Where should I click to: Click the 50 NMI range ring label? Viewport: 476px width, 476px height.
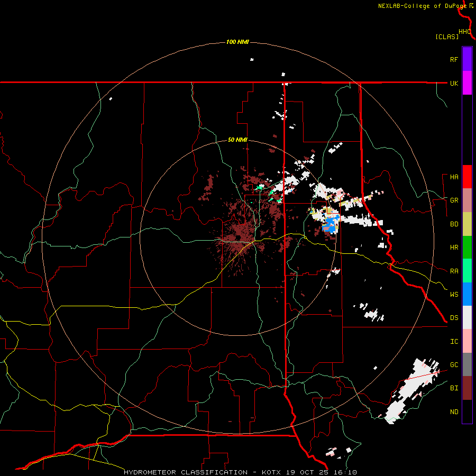237,140
